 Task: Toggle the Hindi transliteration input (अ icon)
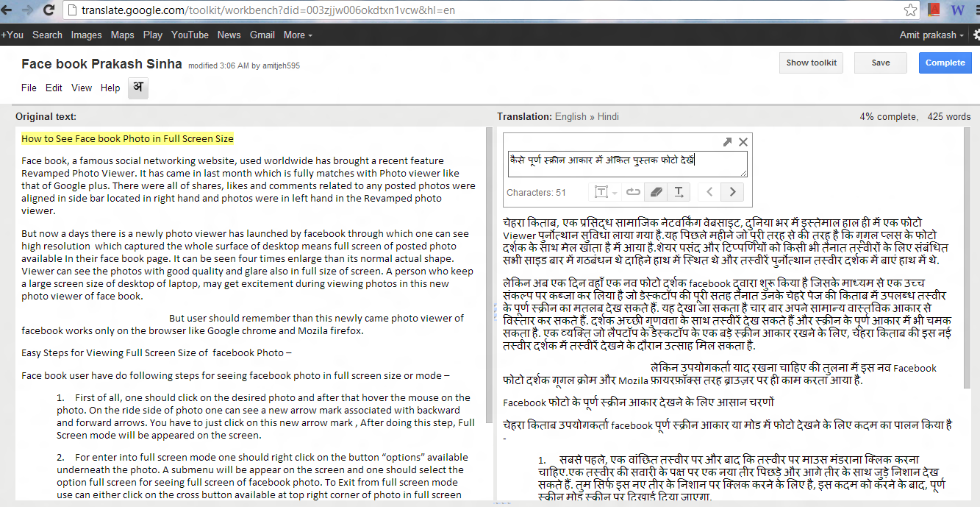(137, 88)
